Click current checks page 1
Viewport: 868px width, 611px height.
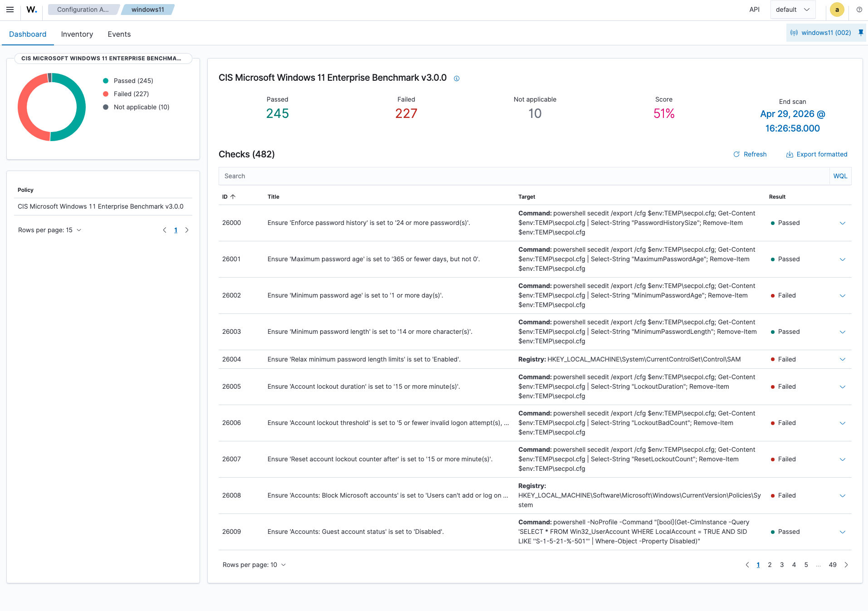[x=758, y=565]
